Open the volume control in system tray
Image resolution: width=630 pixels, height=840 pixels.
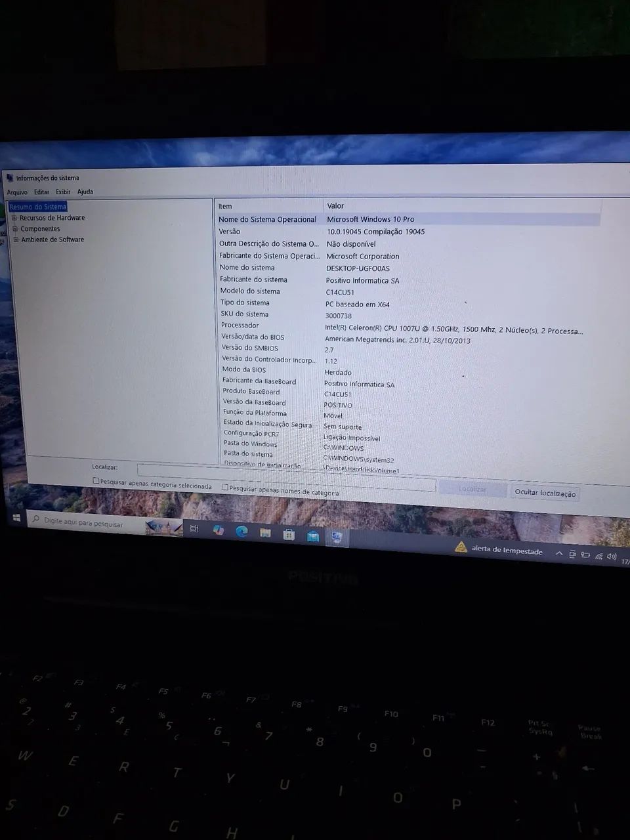coord(612,556)
